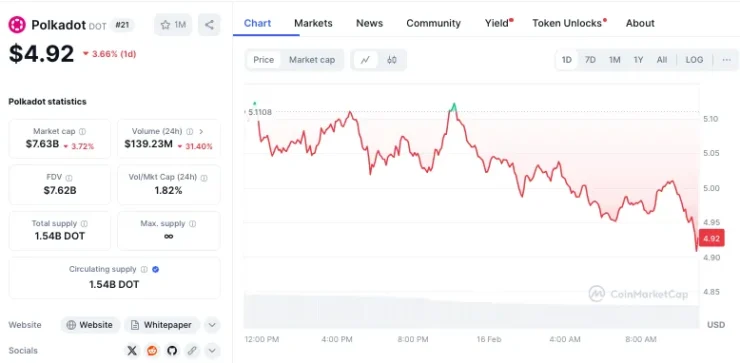Switch to the candlestick chart icon
Image resolution: width=740 pixels, height=363 pixels.
tap(392, 60)
